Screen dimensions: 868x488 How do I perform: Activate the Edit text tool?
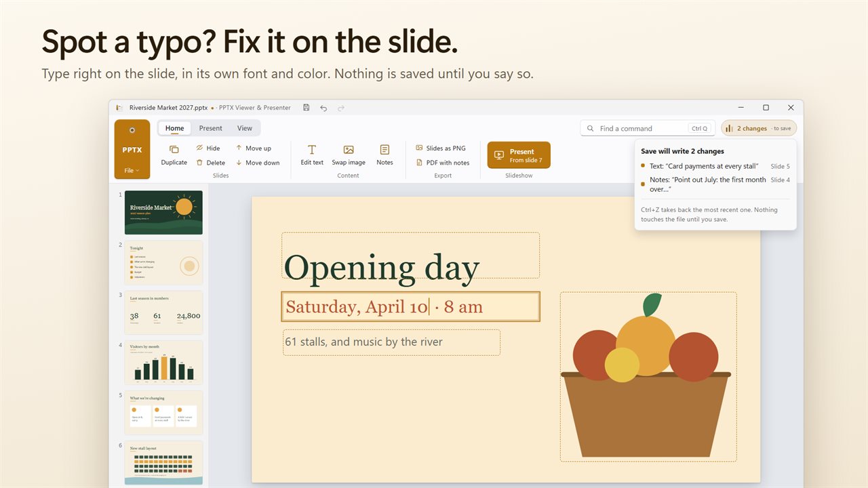312,155
